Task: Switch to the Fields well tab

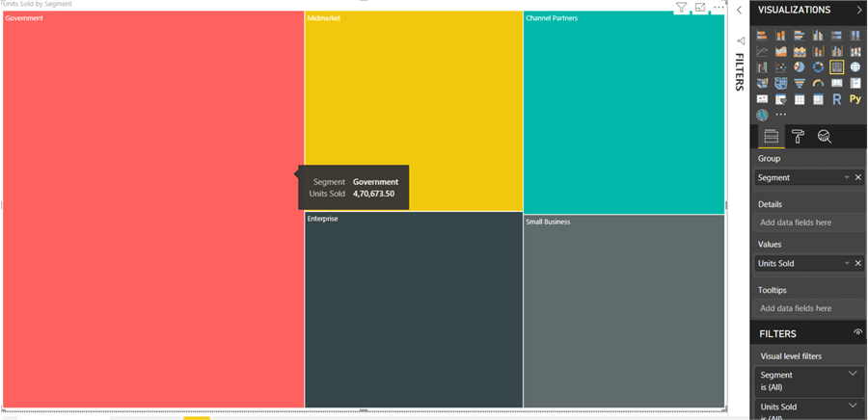Action: tap(772, 136)
